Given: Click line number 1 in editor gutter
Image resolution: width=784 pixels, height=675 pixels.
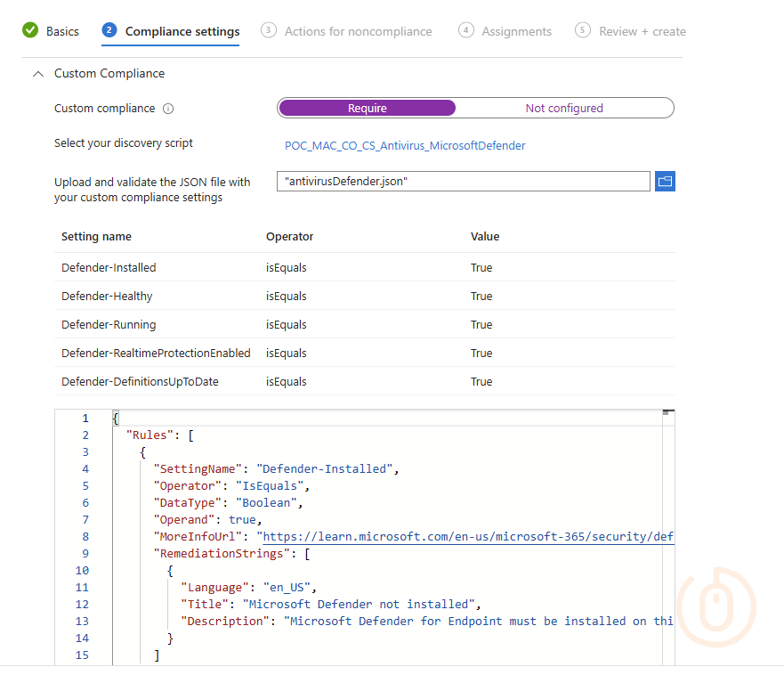Looking at the screenshot, I should (85, 419).
